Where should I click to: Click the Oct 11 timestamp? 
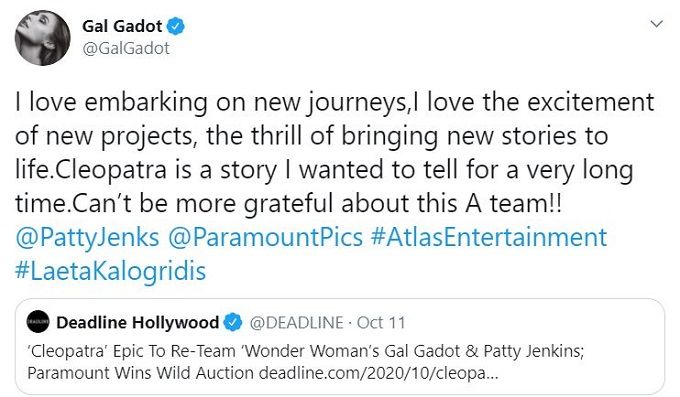pyautogui.click(x=381, y=323)
